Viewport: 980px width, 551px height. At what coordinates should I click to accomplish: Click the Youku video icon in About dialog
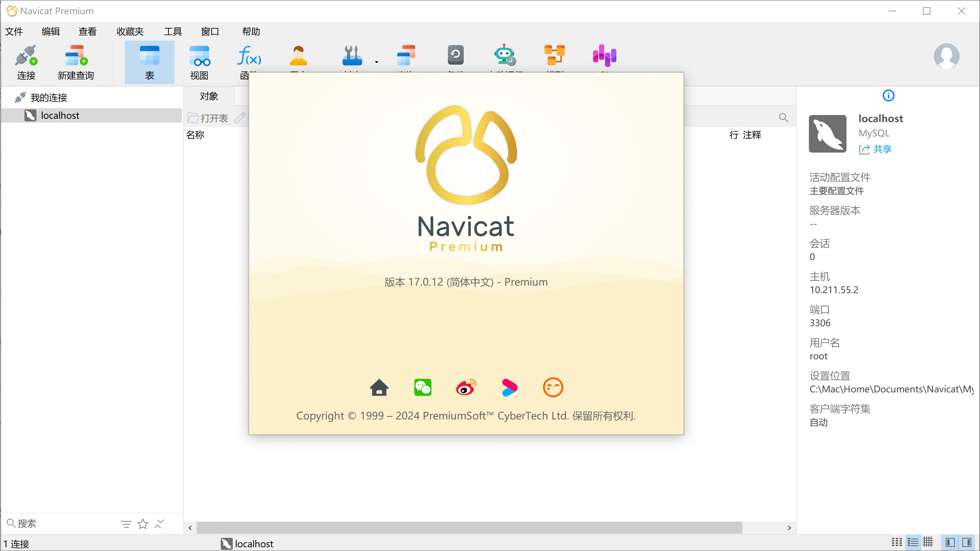[x=510, y=388]
